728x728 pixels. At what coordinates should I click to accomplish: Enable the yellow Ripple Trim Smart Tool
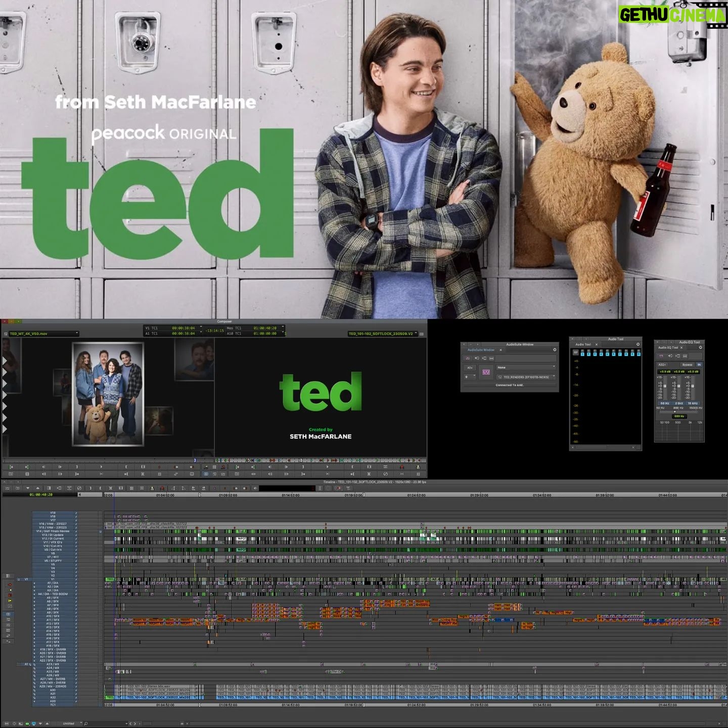point(10,601)
